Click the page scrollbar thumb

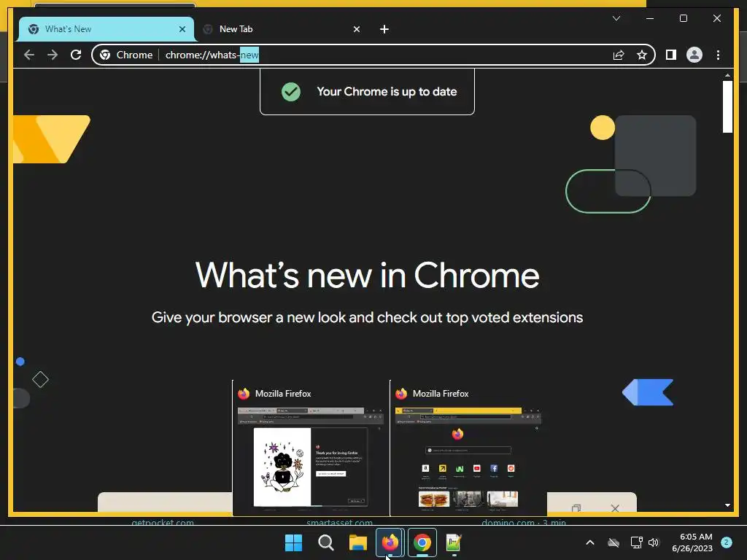pyautogui.click(x=727, y=106)
